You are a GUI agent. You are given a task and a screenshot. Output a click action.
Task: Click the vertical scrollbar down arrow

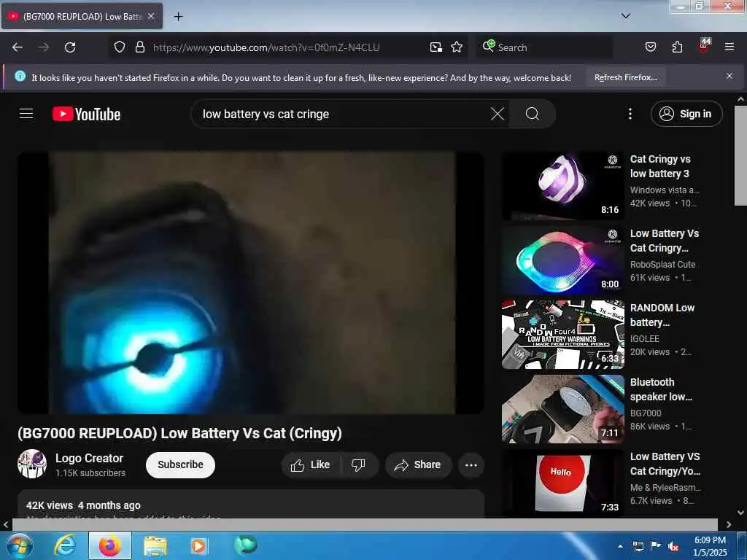(x=740, y=513)
